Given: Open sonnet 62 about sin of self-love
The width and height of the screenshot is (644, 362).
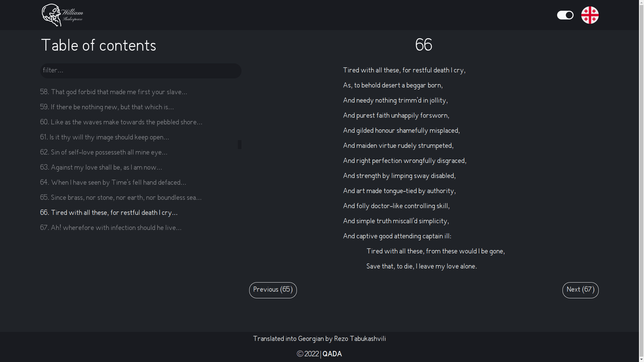Looking at the screenshot, I should (x=104, y=153).
